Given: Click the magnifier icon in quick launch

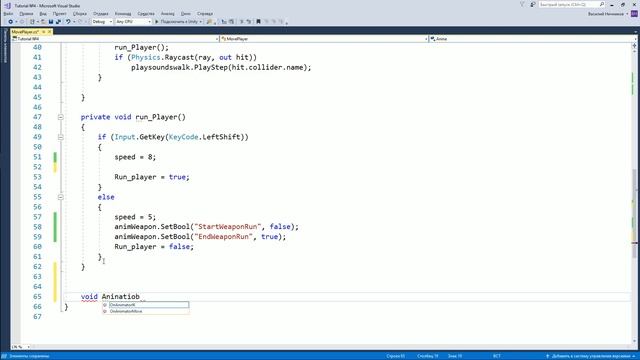Looking at the screenshot, I should point(602,4).
